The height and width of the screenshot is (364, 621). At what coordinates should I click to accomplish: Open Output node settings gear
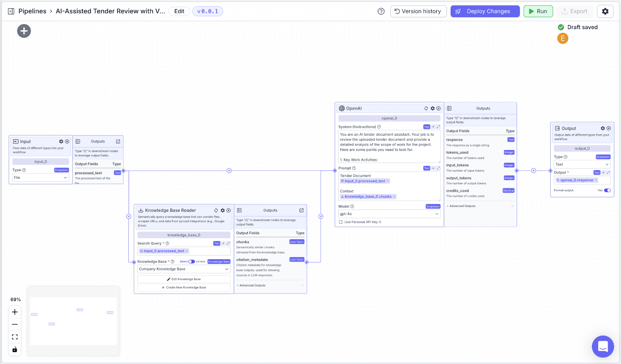point(603,128)
